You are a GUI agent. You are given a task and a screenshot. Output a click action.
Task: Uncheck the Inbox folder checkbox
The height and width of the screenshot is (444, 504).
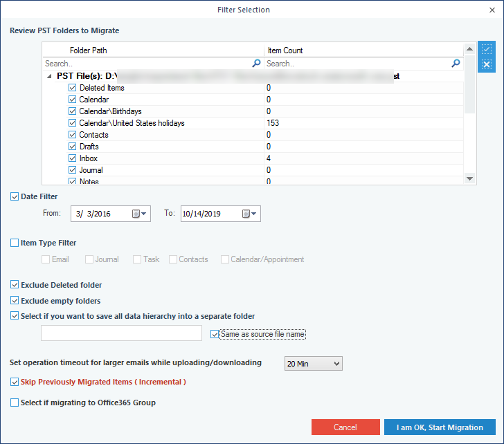tap(72, 158)
